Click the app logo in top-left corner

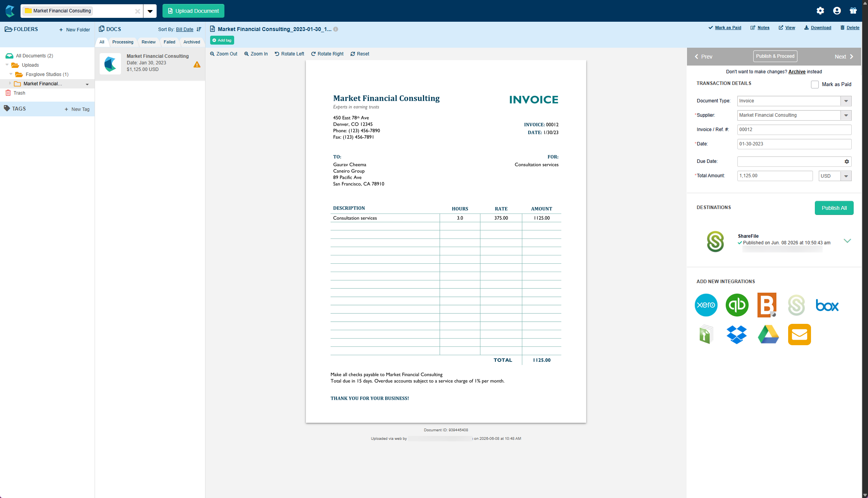tap(10, 11)
